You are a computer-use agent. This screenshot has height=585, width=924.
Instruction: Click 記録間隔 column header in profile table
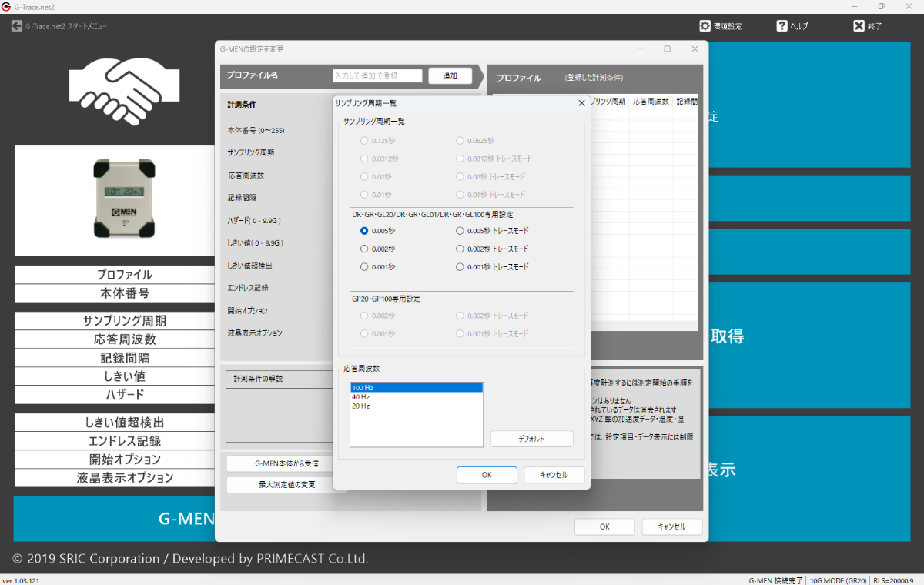coord(686,102)
